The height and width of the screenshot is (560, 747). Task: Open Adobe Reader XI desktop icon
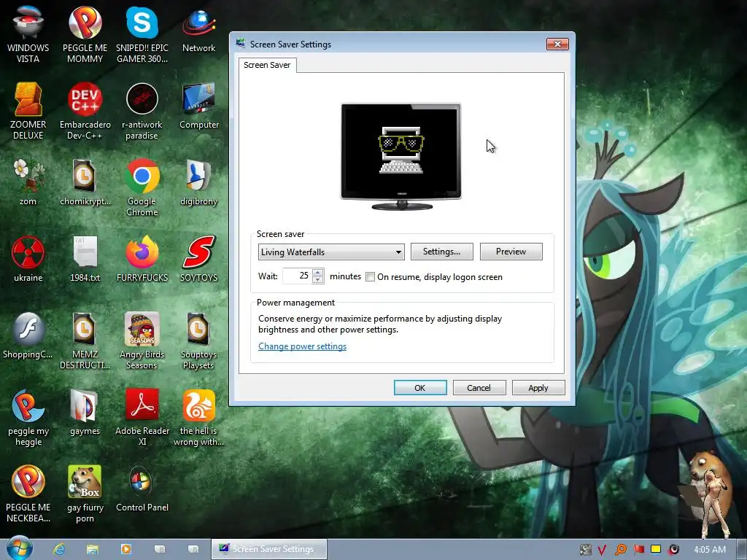142,418
